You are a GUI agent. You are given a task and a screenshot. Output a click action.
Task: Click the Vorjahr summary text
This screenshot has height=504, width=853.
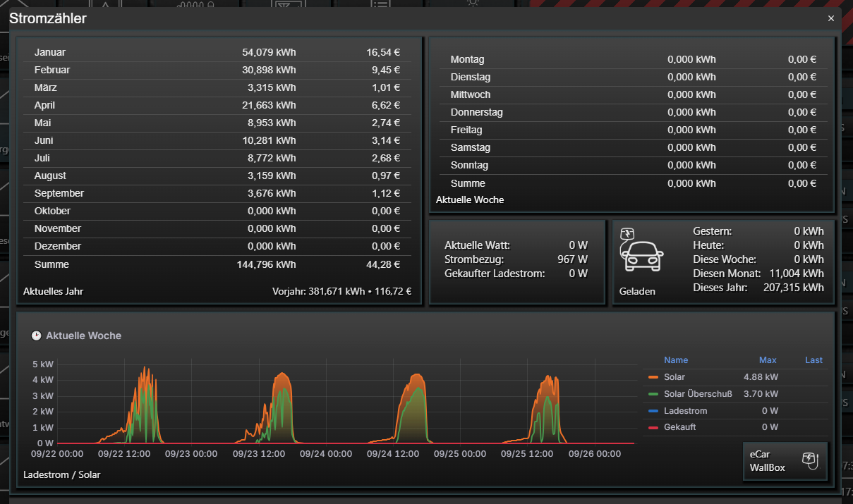pyautogui.click(x=341, y=291)
